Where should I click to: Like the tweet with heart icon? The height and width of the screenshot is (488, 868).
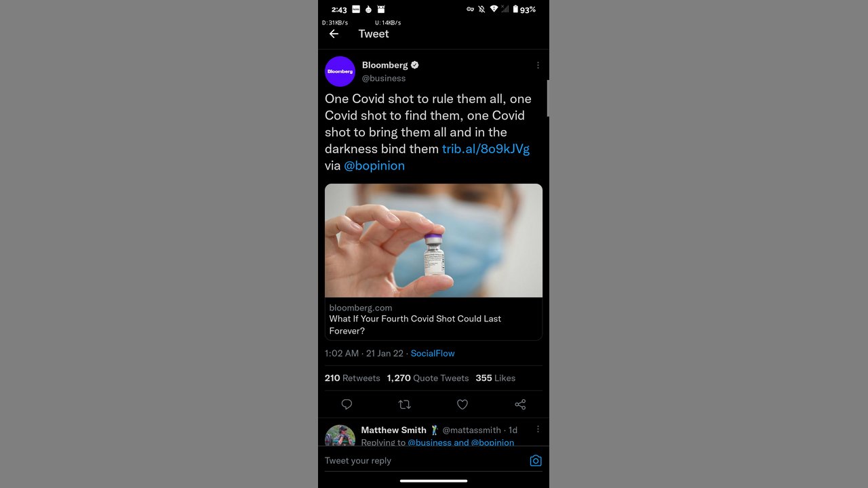tap(462, 405)
